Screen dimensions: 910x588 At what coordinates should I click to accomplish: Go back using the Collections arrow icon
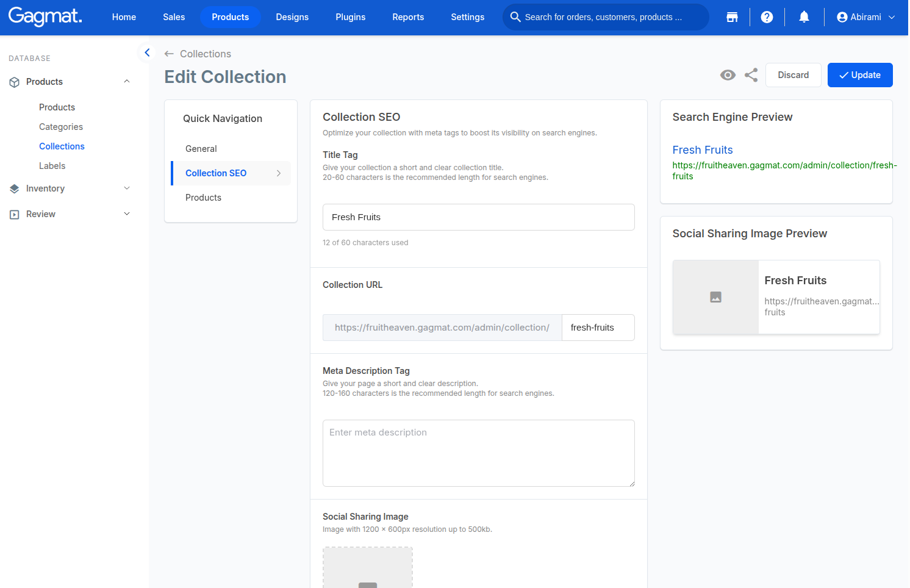click(169, 54)
